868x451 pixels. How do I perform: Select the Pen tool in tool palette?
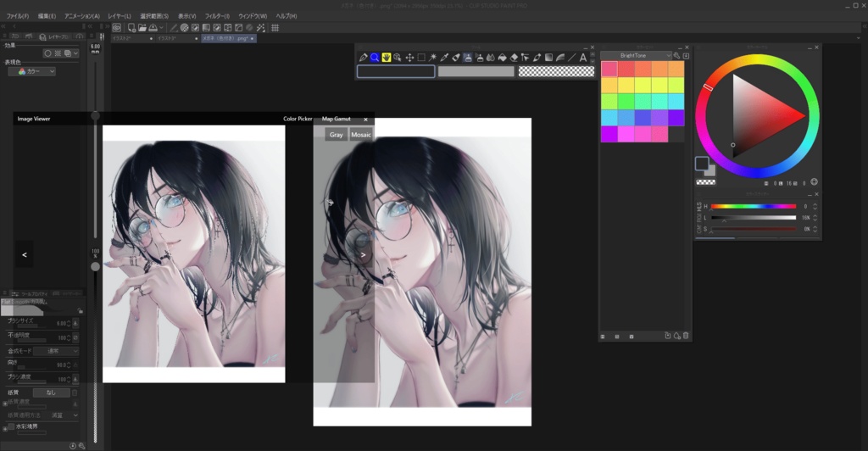tap(363, 58)
